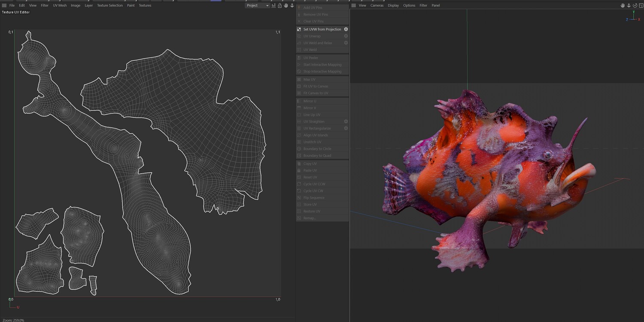Apply Mirror U to UVs
The width and height of the screenshot is (644, 322).
[x=322, y=101]
